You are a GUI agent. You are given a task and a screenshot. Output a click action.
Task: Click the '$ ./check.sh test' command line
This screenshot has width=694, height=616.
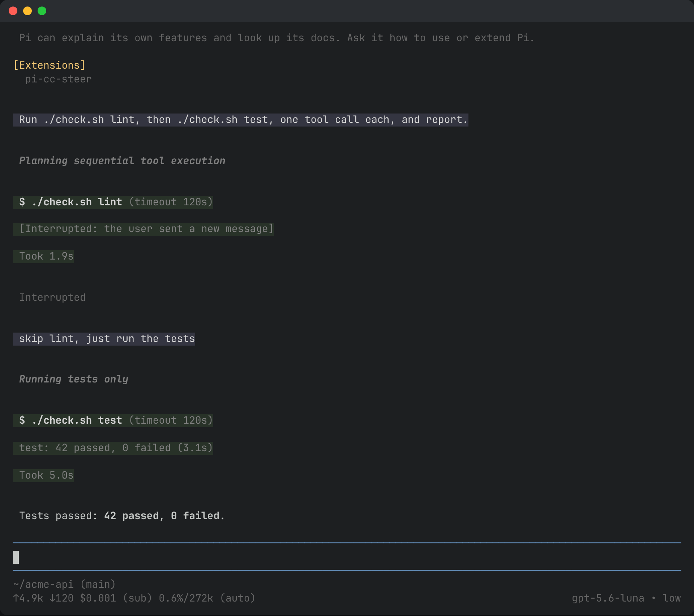[113, 420]
